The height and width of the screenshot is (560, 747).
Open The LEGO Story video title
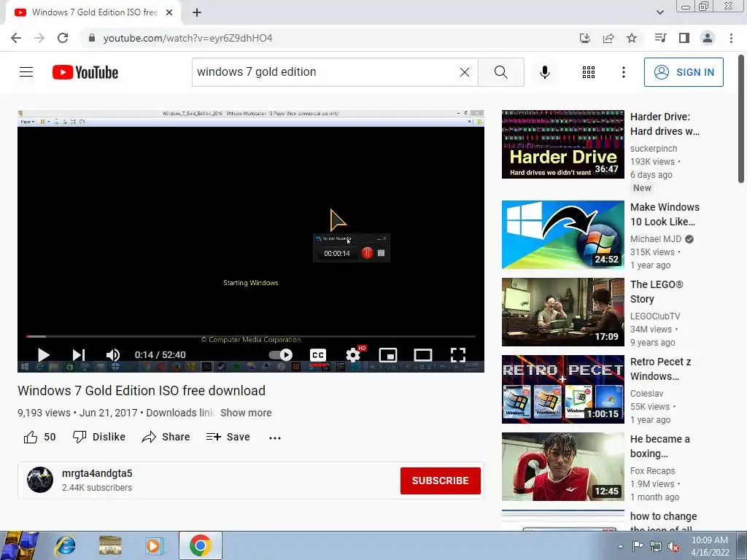(657, 292)
